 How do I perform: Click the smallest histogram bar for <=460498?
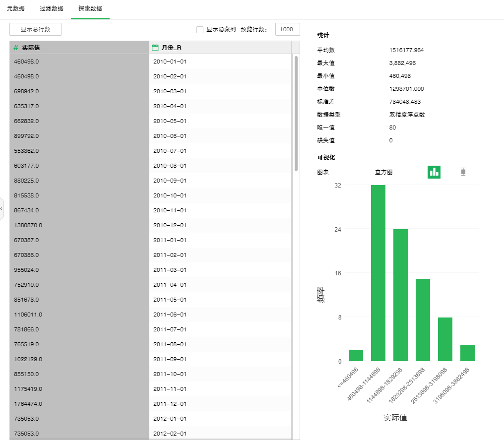point(356,356)
